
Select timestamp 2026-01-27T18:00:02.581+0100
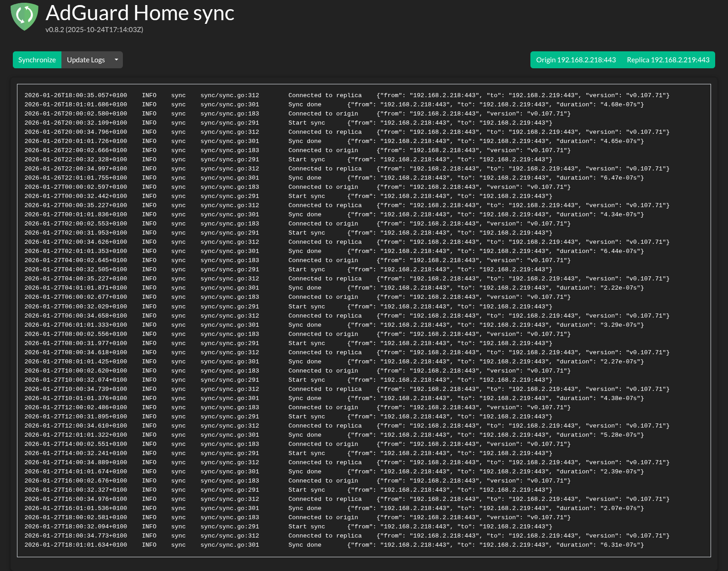76,517
